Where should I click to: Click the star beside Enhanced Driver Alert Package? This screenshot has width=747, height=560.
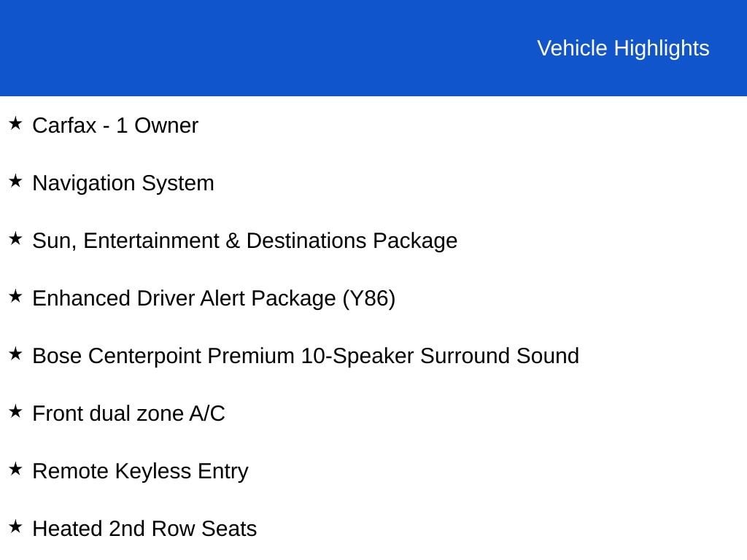click(15, 296)
